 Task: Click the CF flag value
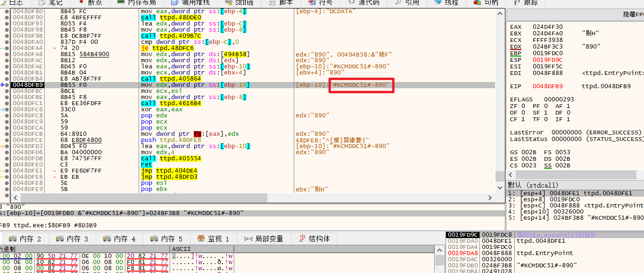click(523, 119)
